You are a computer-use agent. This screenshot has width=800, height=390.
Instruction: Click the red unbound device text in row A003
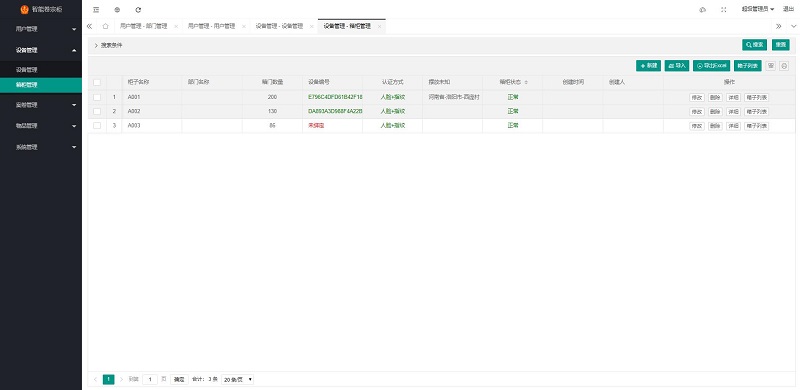click(316, 126)
